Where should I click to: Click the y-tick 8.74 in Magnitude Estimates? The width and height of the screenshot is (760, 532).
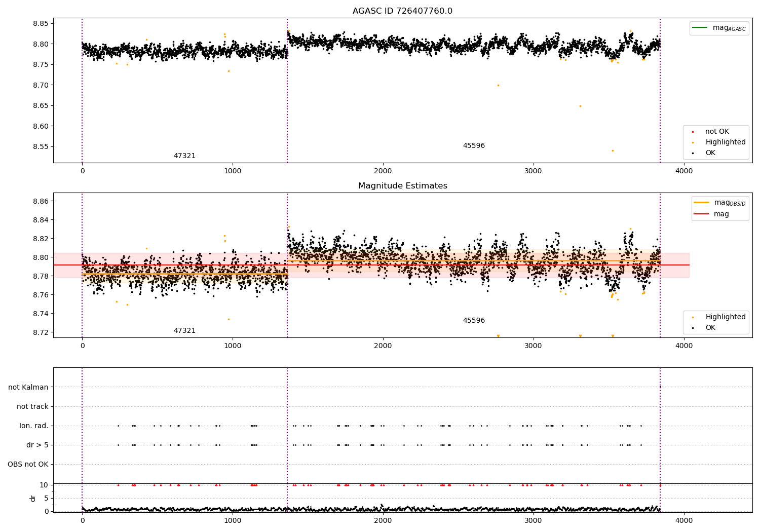[41, 314]
